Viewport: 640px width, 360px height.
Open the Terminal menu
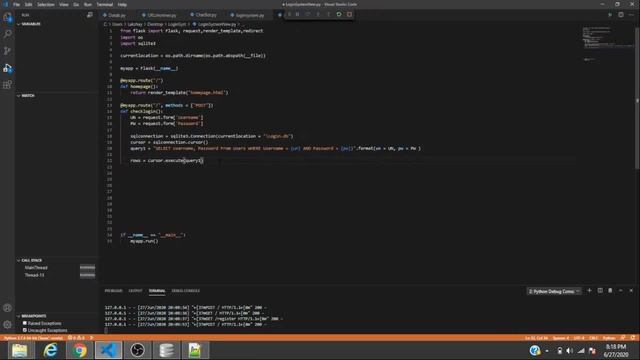click(104, 4)
